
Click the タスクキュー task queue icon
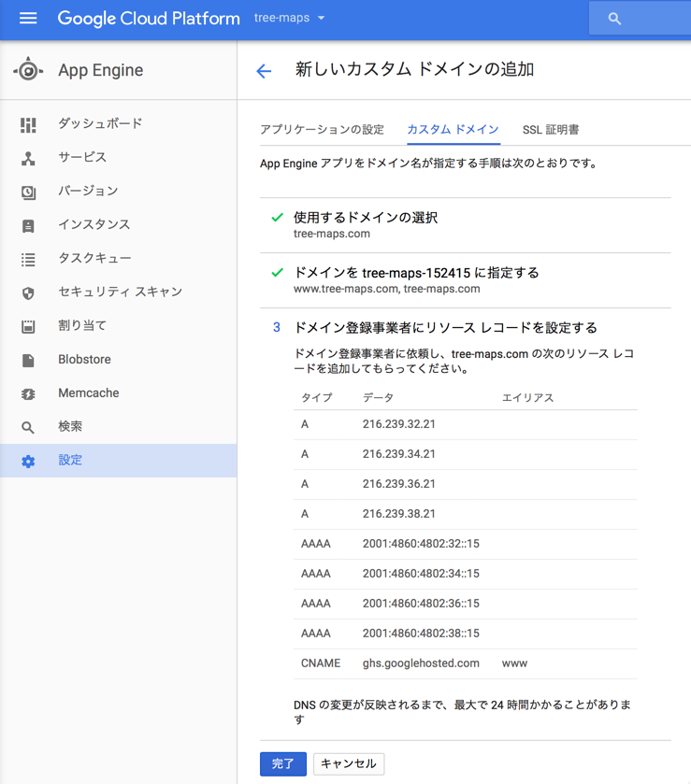pos(28,260)
